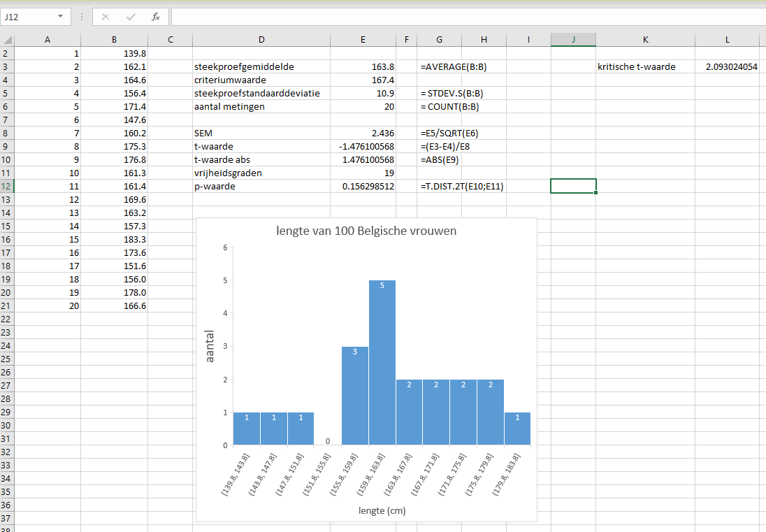The image size is (766, 532).
Task: Click the 'lengte (cm)' horizontal axis title
Action: (x=382, y=510)
